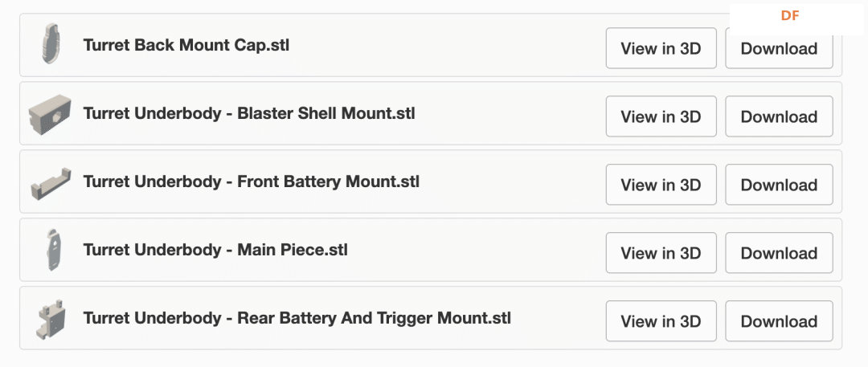View Blaster Shell Mount in 3D
This screenshot has width=868, height=367.
tap(661, 116)
